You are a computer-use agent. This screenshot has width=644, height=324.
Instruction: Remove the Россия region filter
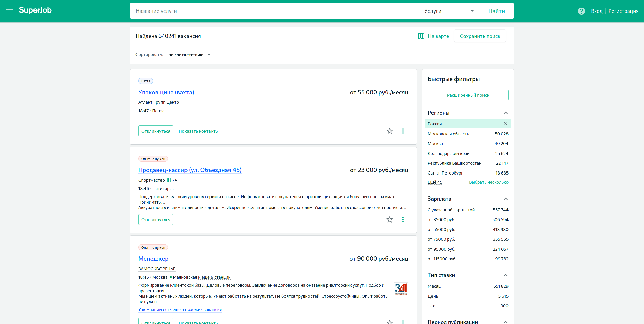click(505, 124)
